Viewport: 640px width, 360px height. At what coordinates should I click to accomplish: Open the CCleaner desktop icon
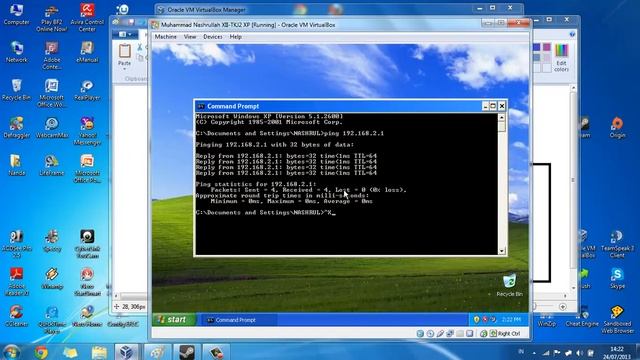click(x=16, y=316)
